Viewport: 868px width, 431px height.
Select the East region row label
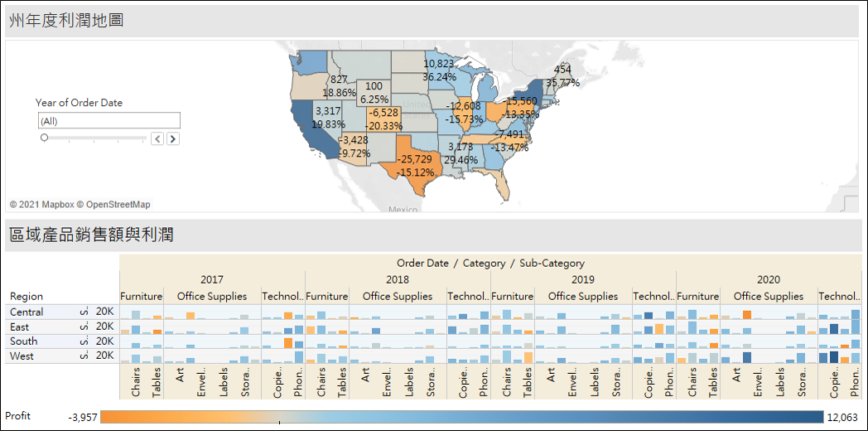click(18, 327)
